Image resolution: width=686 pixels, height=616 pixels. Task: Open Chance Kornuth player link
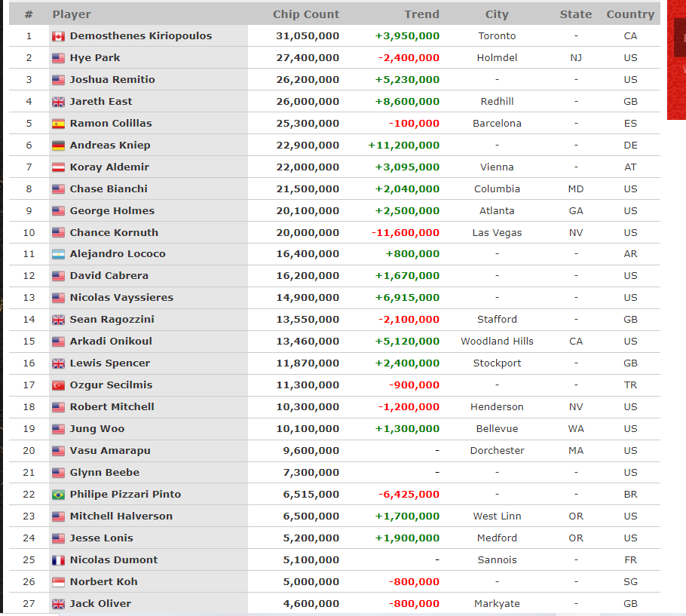click(114, 232)
